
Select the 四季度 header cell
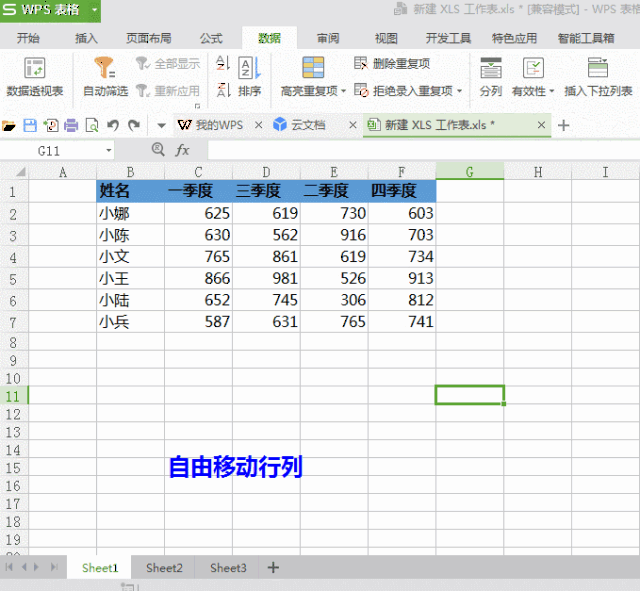(402, 191)
